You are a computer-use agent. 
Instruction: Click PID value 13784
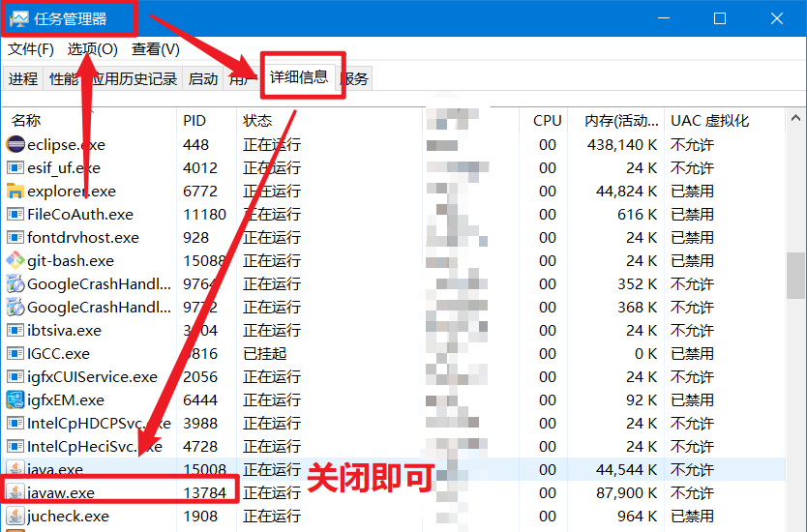pyautogui.click(x=205, y=492)
